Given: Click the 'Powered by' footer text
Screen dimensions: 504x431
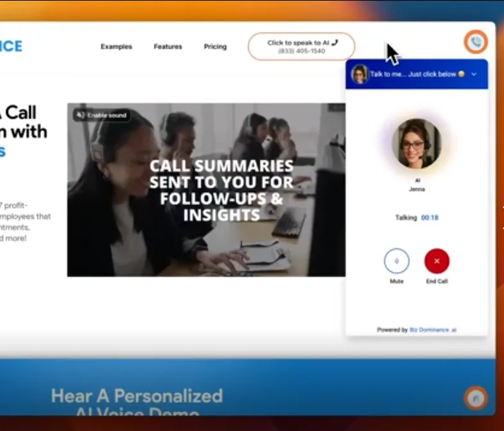Looking at the screenshot, I should [392, 330].
